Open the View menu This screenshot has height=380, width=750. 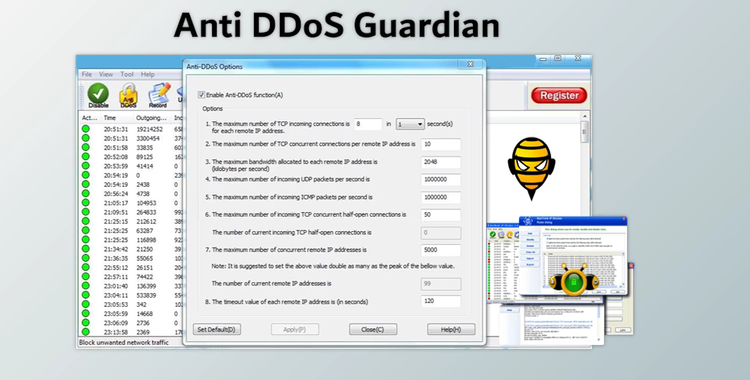106,74
